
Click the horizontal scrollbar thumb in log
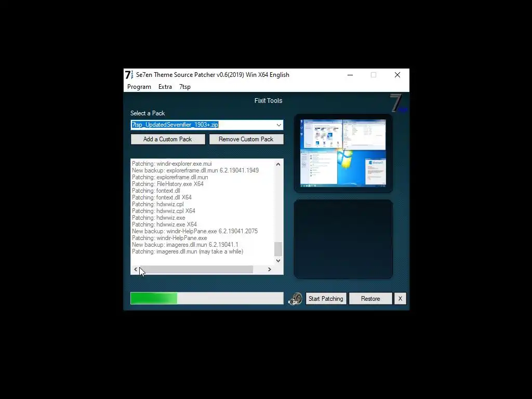[x=196, y=270]
